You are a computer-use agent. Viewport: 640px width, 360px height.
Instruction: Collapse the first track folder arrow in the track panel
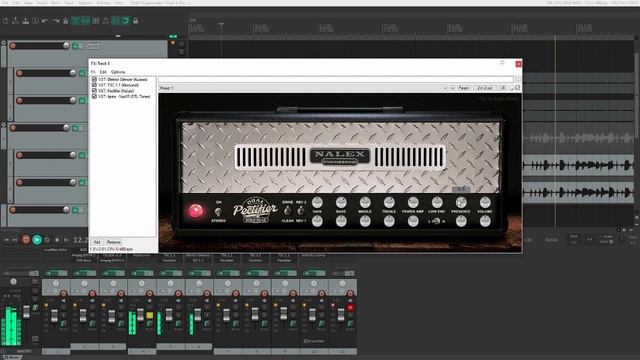coord(4,42)
